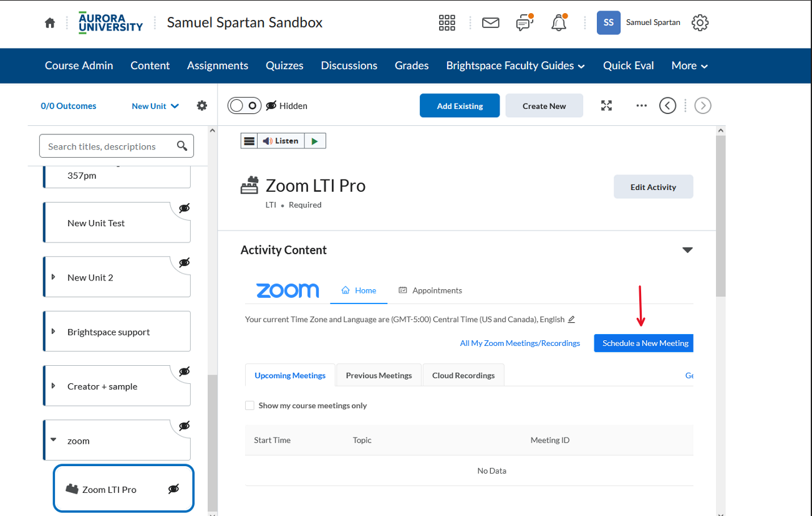
Task: Switch to the Zoom Home tab
Action: tap(359, 290)
